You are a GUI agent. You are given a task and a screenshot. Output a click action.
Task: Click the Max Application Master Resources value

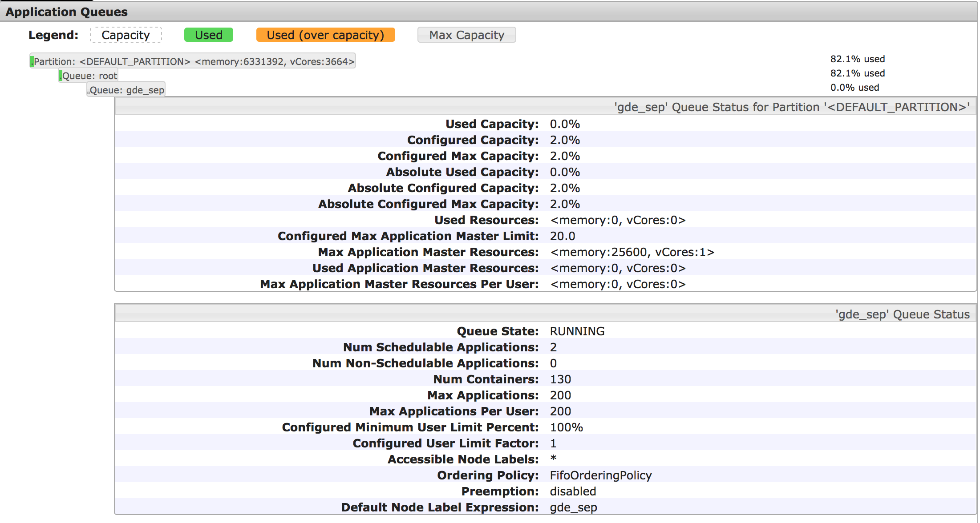[632, 252]
